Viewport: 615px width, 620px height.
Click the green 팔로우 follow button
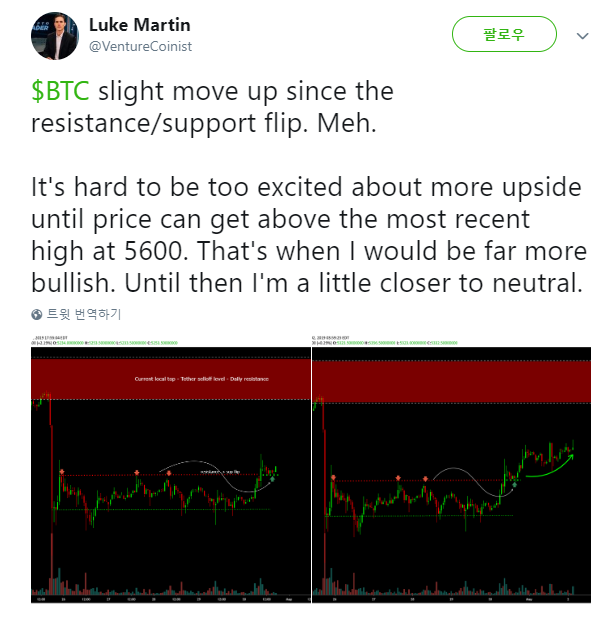(504, 34)
